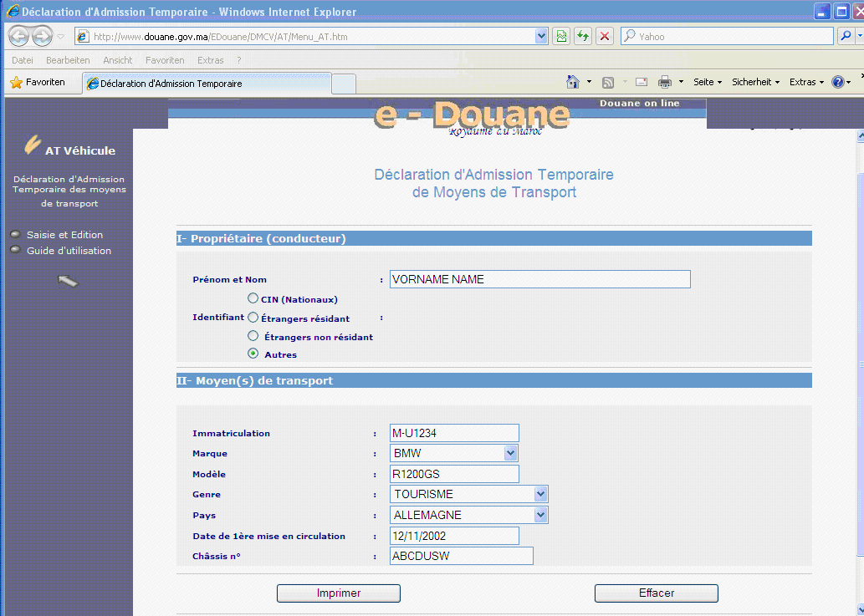Choose the Étrangers non résidant option
Image resolution: width=864 pixels, height=616 pixels.
pos(253,336)
